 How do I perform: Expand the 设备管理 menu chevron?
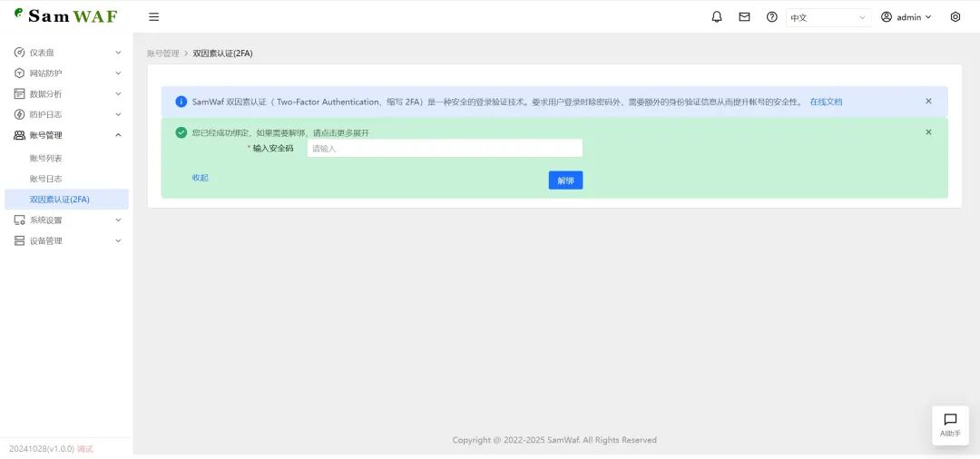coord(118,240)
